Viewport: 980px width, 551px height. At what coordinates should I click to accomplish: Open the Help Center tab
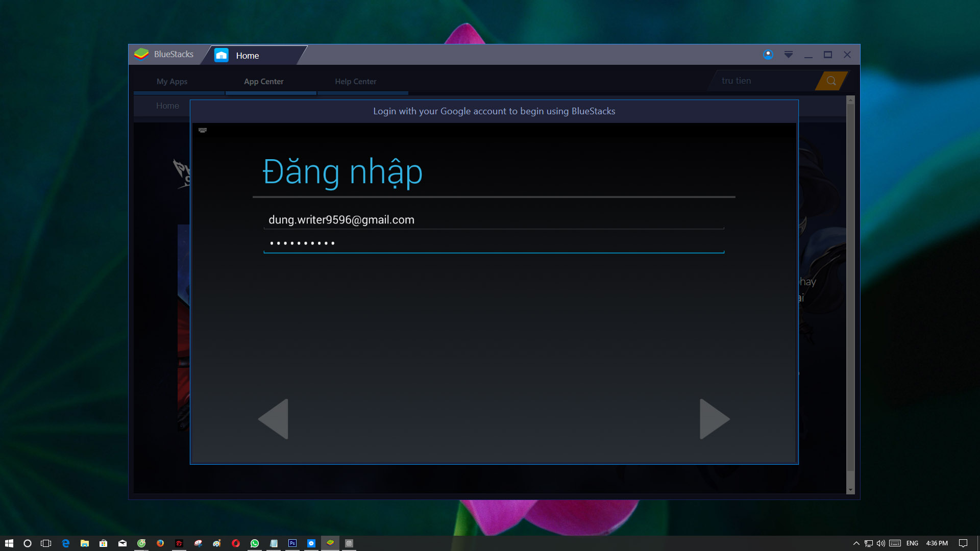tap(355, 82)
